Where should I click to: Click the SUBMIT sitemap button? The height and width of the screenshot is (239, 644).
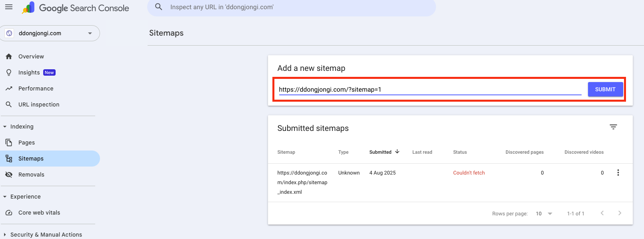(605, 89)
